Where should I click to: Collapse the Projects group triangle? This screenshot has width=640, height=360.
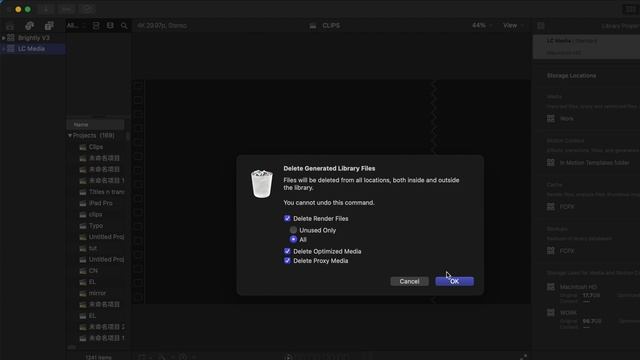[70, 135]
